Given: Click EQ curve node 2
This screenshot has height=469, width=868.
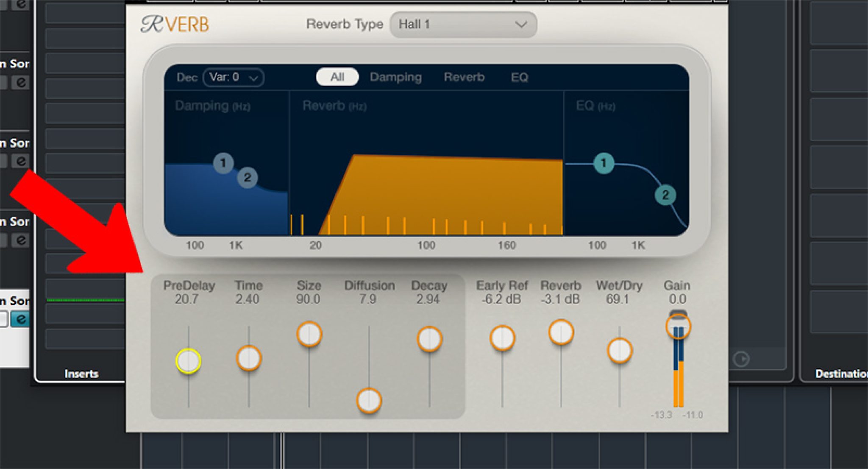Looking at the screenshot, I should pyautogui.click(x=664, y=195).
